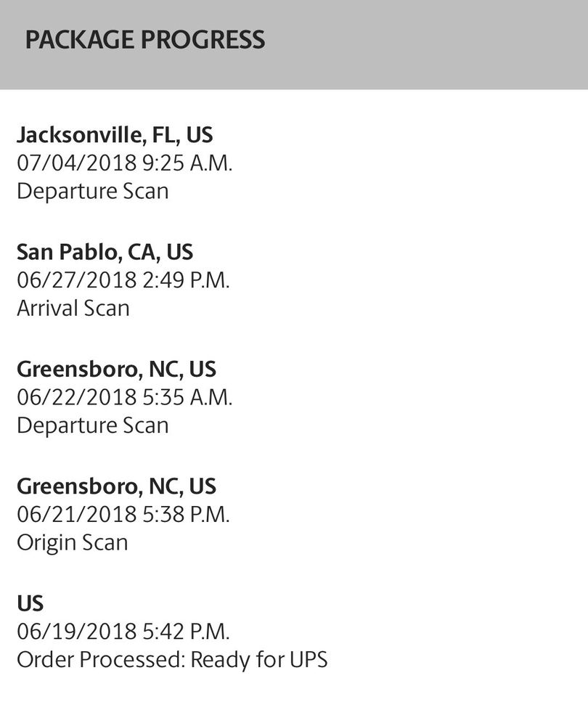Screen dimensions: 588x726
Task: Click the 06/19/2018 date
Action: [76, 632]
